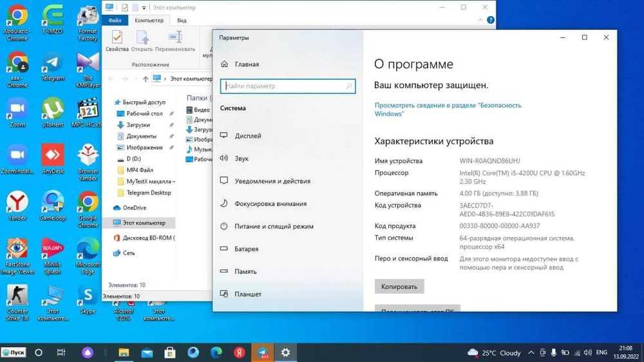Select Вид ribbon tab in Explorer
644x362 pixels.
(182, 20)
